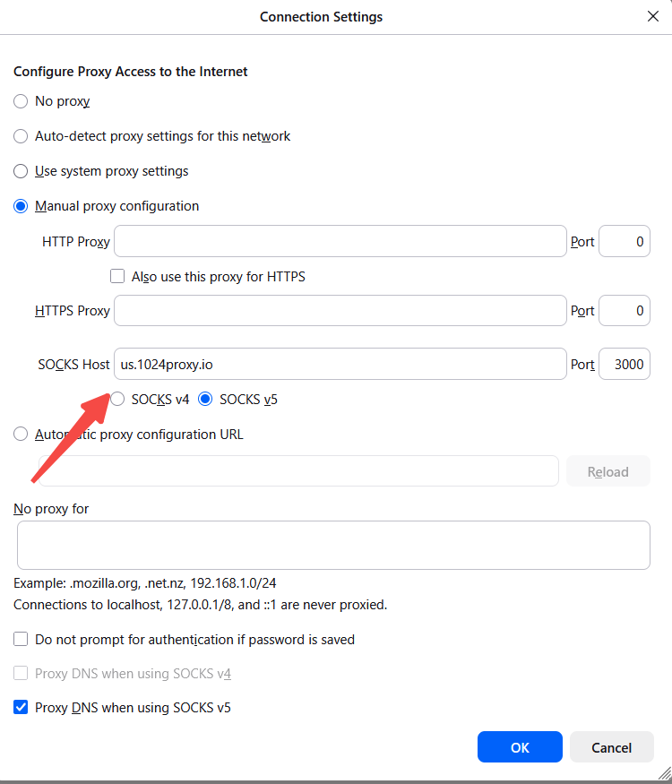672x784 pixels.
Task: Choose Auto-detect proxy settings for this network
Action: (21, 136)
